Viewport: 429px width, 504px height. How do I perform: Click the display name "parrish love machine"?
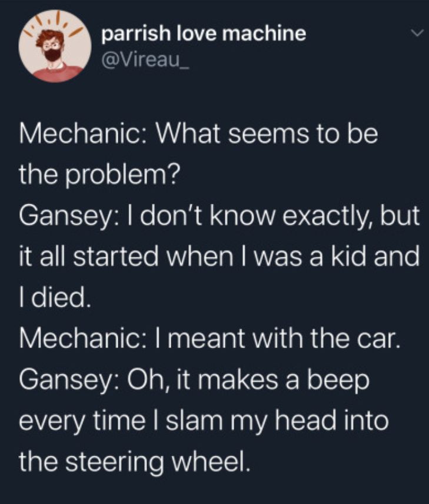pos(204,34)
